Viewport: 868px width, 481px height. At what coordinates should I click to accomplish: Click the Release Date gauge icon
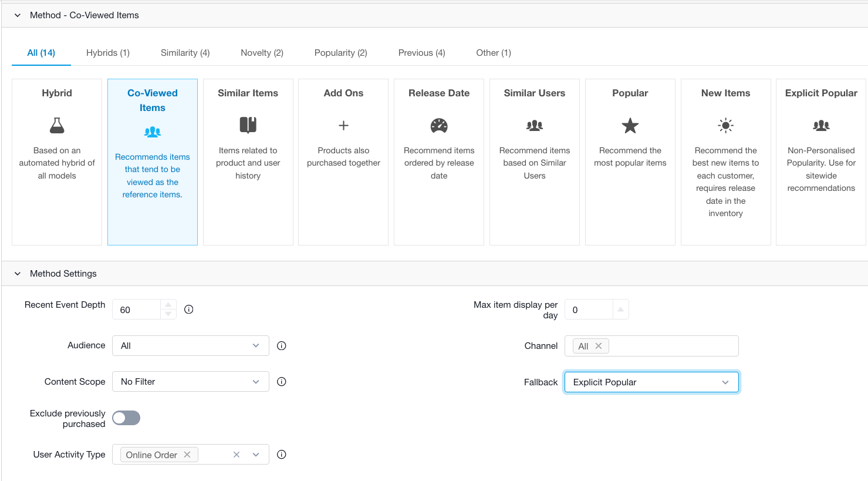(x=439, y=125)
